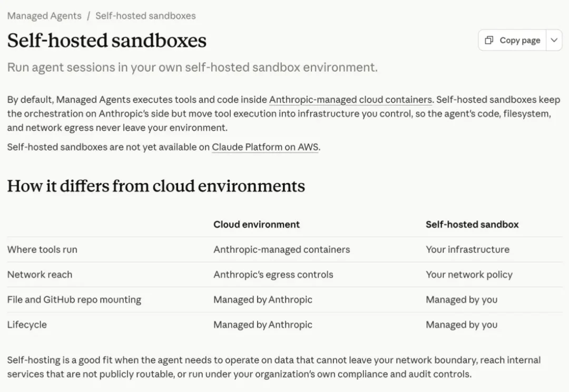Open the Claude Platform on AWS link
The image size is (569, 392).
click(x=265, y=147)
